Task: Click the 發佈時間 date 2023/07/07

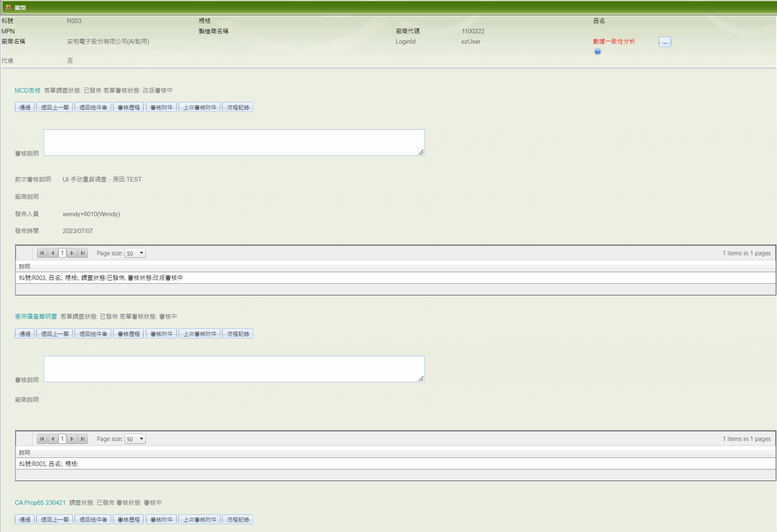Action: 77,231
